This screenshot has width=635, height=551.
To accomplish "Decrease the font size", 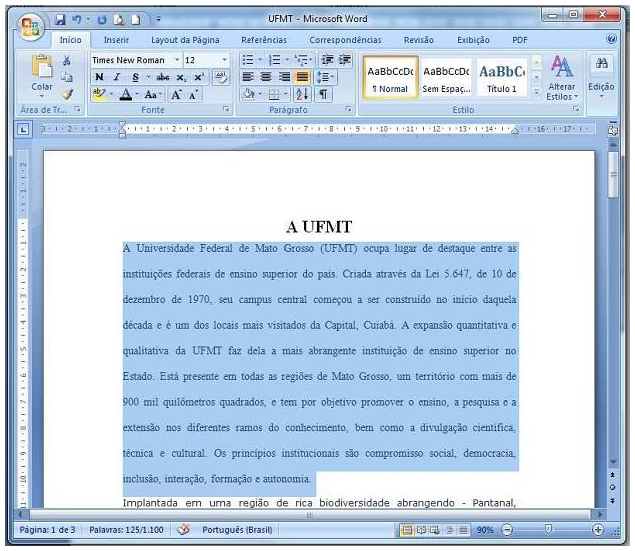I will (194, 95).
